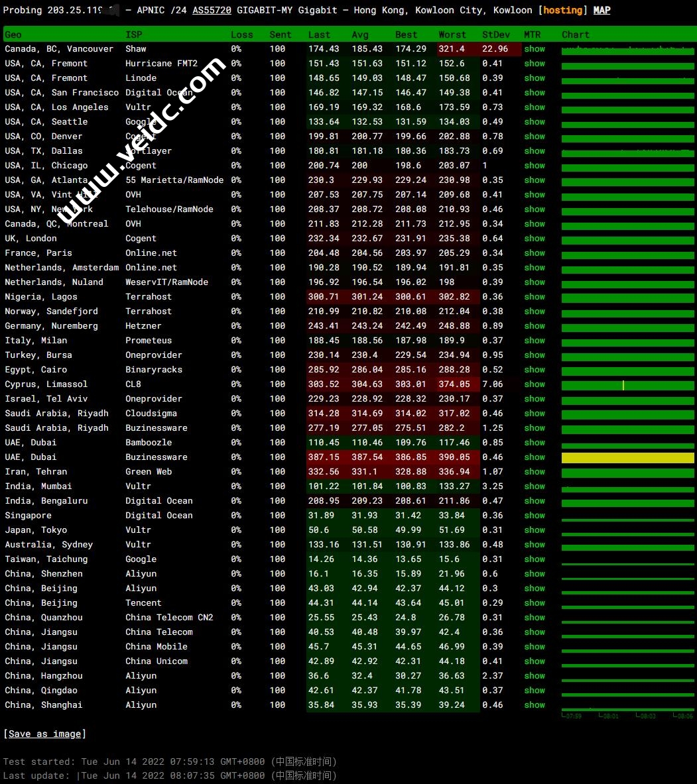Screen dimensions: 697x784
Task: Show MTR for Los Angeles Vultr row
Action: tap(535, 107)
